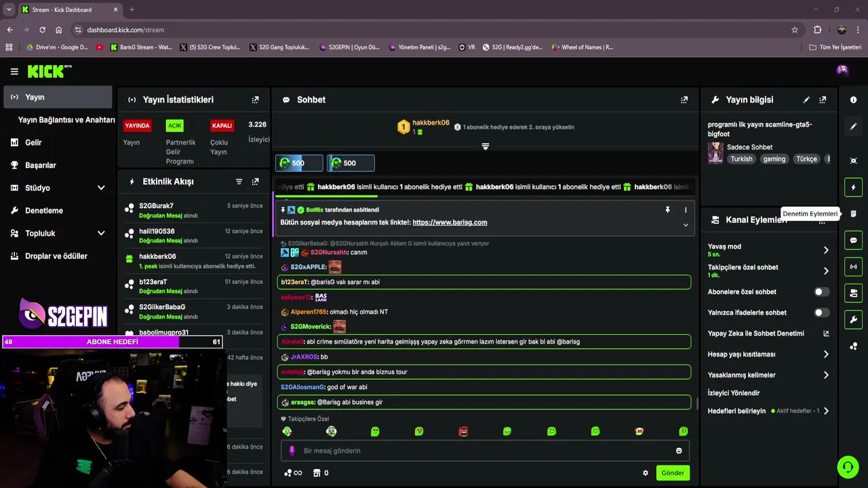Click the gaming tag in stream info

(x=774, y=159)
